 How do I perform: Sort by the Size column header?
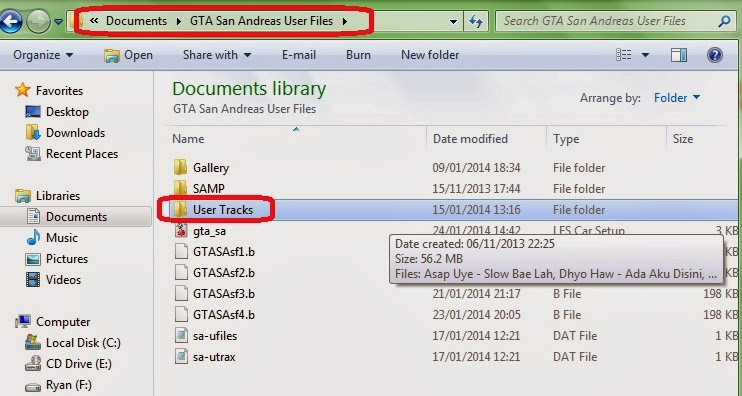coord(683,139)
